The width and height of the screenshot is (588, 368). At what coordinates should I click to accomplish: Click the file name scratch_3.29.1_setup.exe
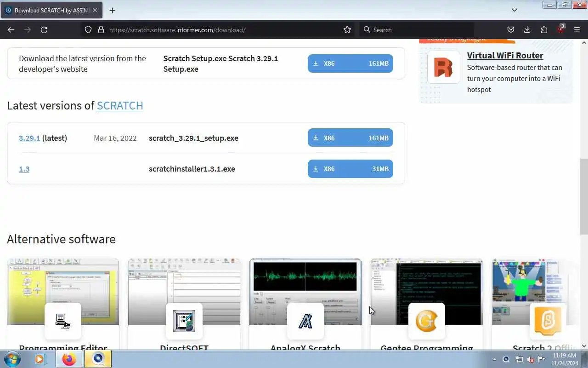click(x=193, y=138)
